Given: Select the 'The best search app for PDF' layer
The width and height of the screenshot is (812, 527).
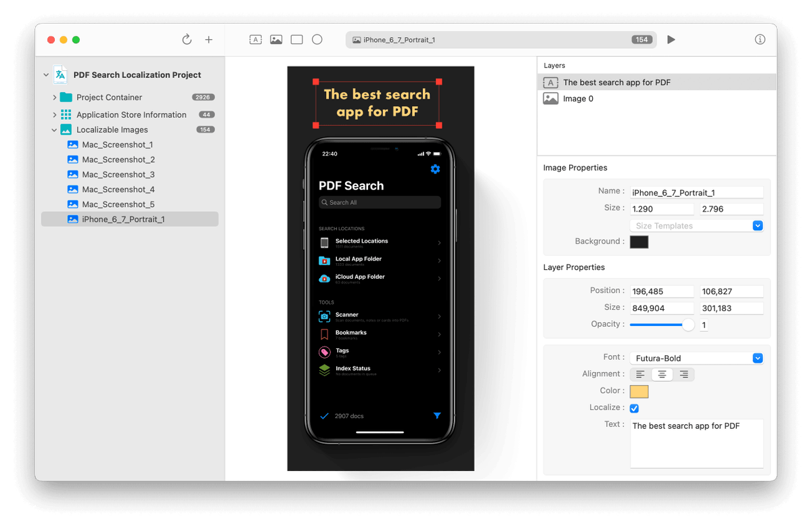Looking at the screenshot, I should (x=657, y=83).
